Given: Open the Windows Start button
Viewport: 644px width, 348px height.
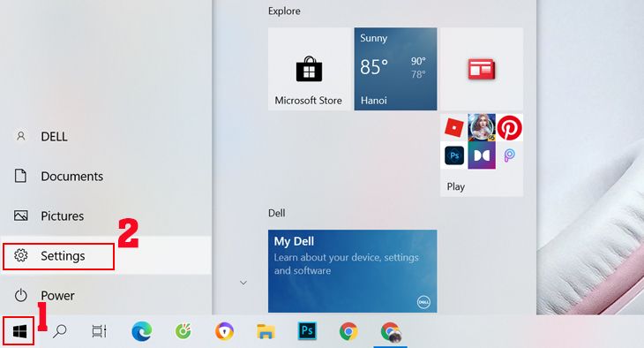Looking at the screenshot, I should point(19,331).
